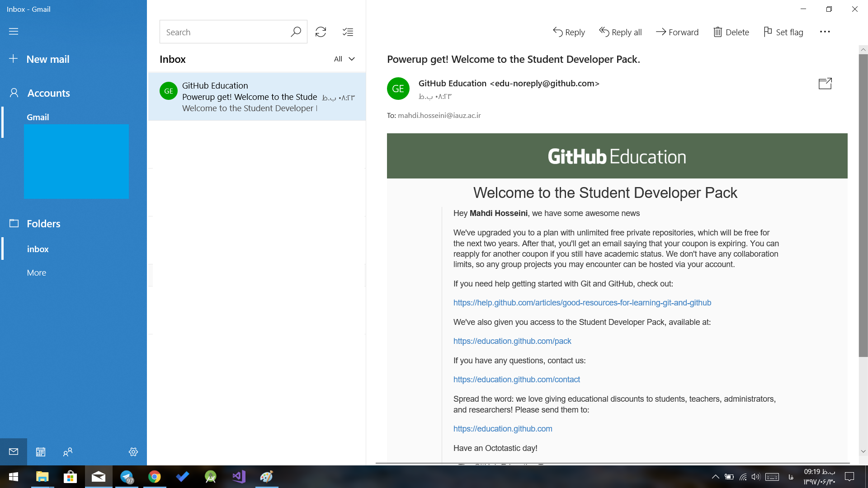
Task: Sync this view with refresh icon
Action: (321, 32)
